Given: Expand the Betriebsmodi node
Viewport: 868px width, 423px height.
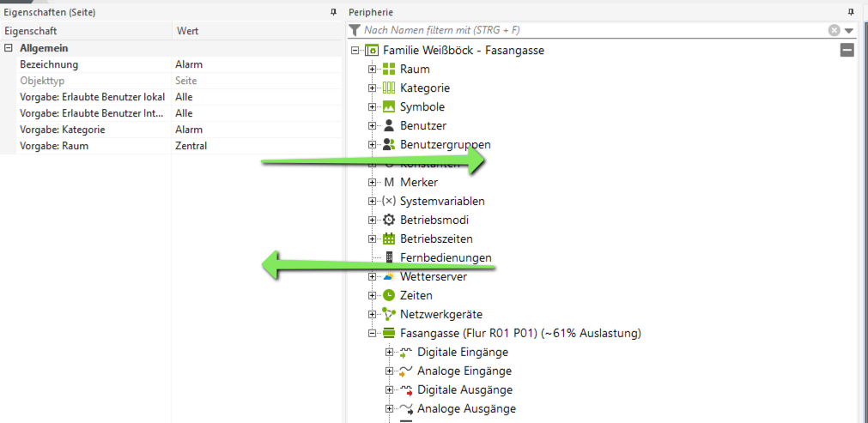Looking at the screenshot, I should [372, 220].
